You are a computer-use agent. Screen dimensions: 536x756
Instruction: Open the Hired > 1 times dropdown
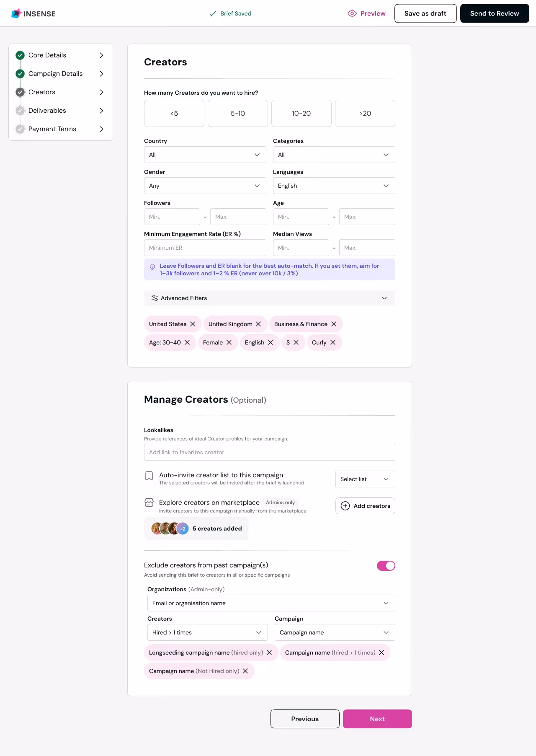(x=208, y=632)
